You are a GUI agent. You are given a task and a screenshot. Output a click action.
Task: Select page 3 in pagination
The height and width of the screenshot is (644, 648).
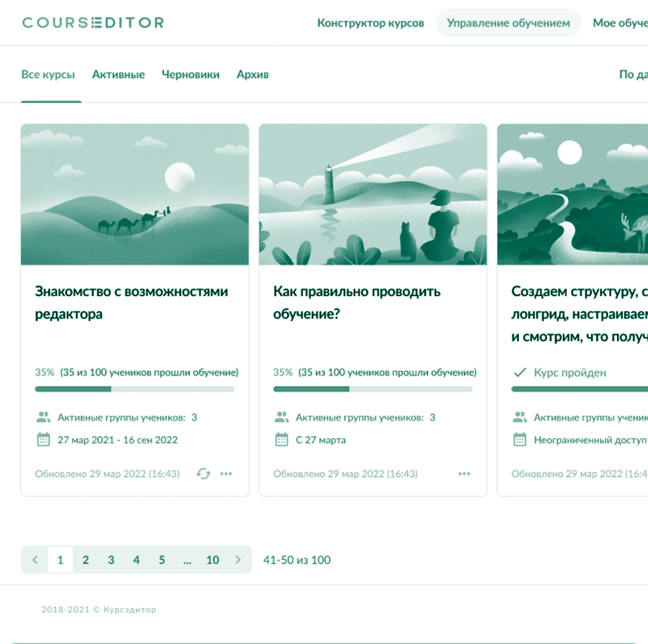(x=111, y=560)
